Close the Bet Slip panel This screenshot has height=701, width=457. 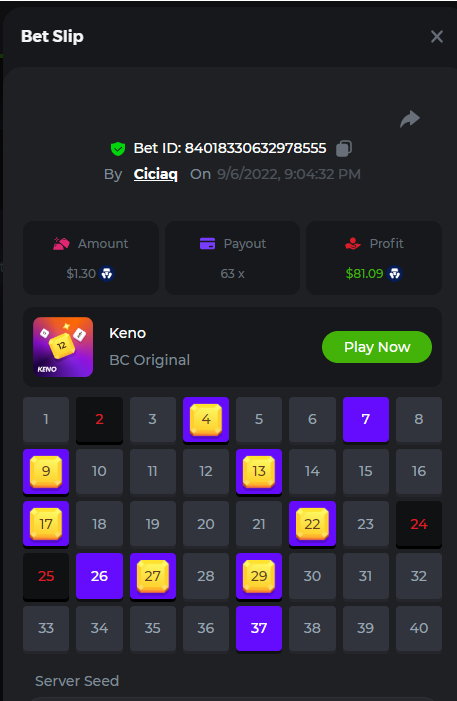point(436,37)
